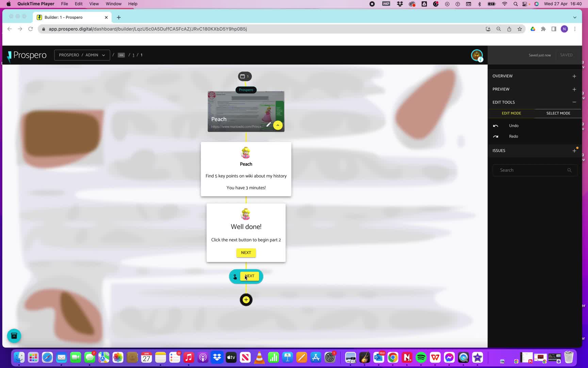Click the Wi-Fi icon in menu bar
The height and width of the screenshot is (368, 588).
pyautogui.click(x=505, y=4)
